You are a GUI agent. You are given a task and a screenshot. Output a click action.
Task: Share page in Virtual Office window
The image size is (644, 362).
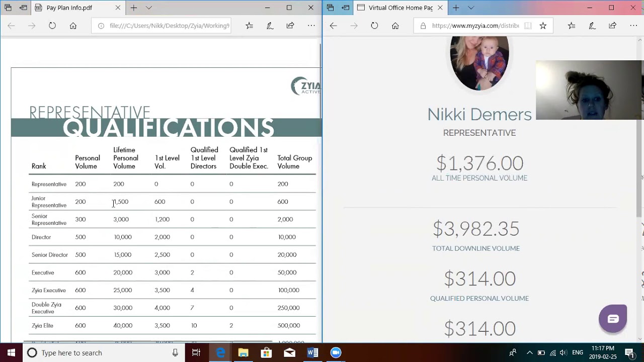[x=612, y=26]
